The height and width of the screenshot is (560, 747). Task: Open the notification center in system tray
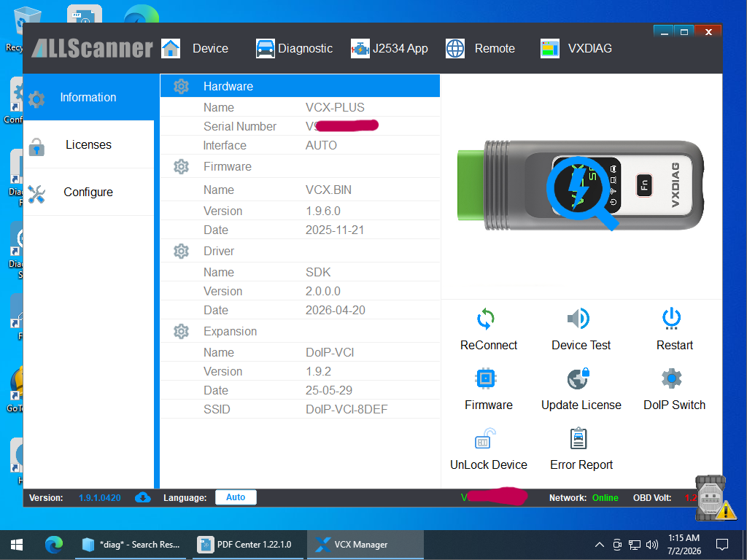(x=722, y=544)
